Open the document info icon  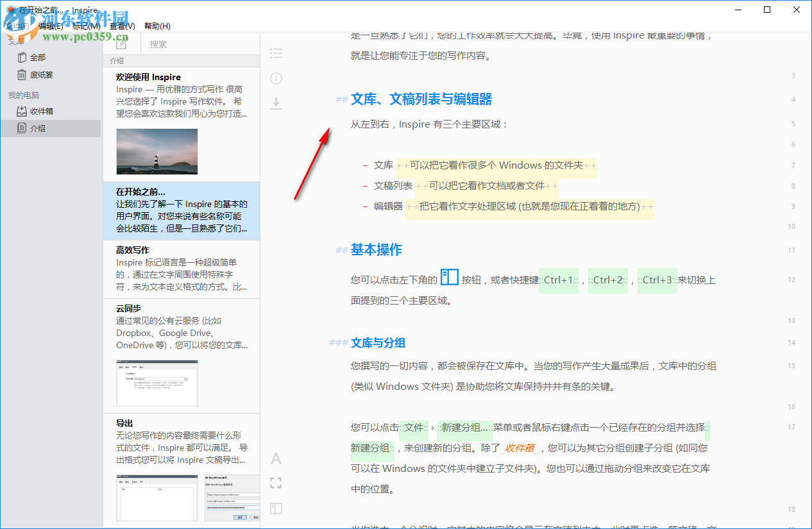click(x=276, y=79)
